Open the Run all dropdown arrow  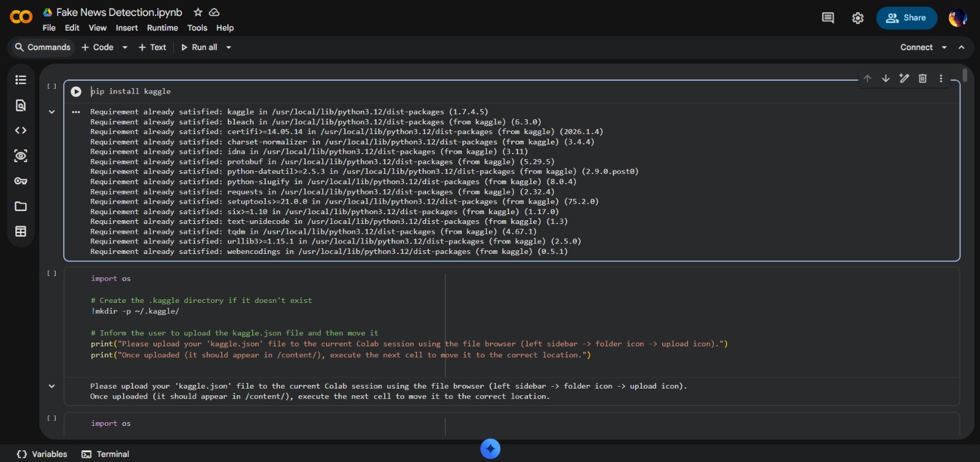point(229,48)
